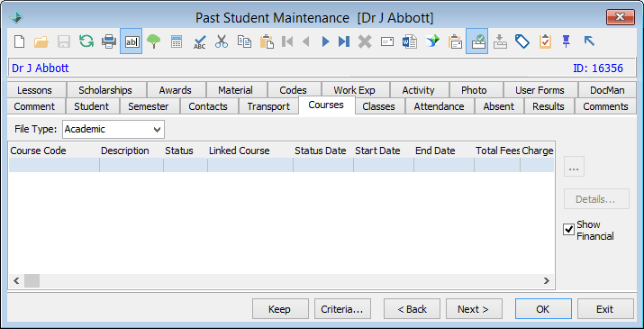Click the New record toolbar icon

click(x=19, y=41)
